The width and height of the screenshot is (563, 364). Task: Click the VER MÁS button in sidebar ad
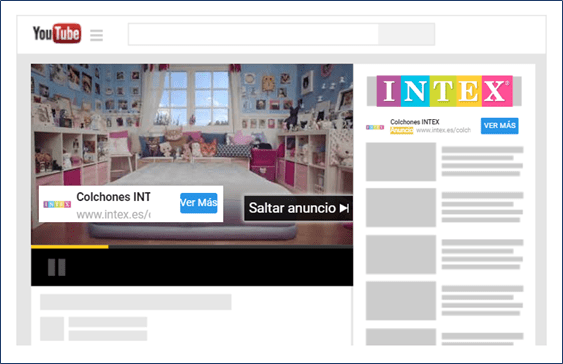499,126
